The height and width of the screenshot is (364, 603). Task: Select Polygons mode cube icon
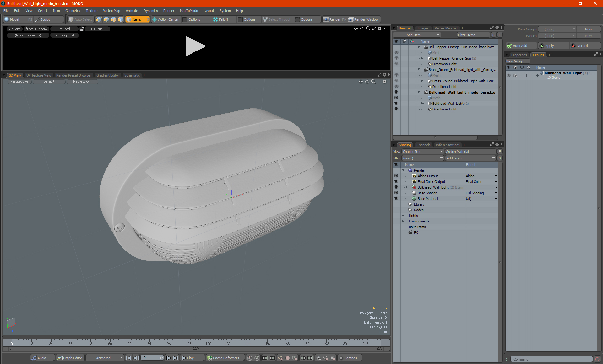click(113, 19)
